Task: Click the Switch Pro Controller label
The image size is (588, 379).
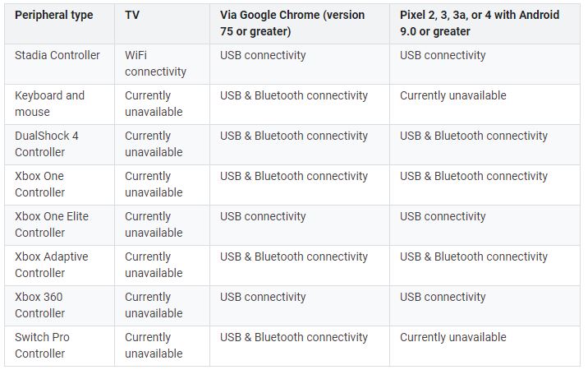Action: click(x=42, y=345)
